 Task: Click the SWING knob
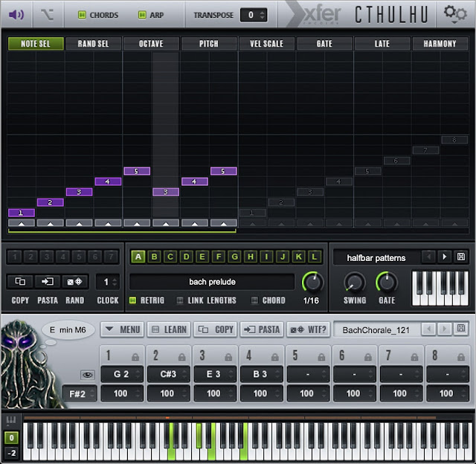pos(355,283)
